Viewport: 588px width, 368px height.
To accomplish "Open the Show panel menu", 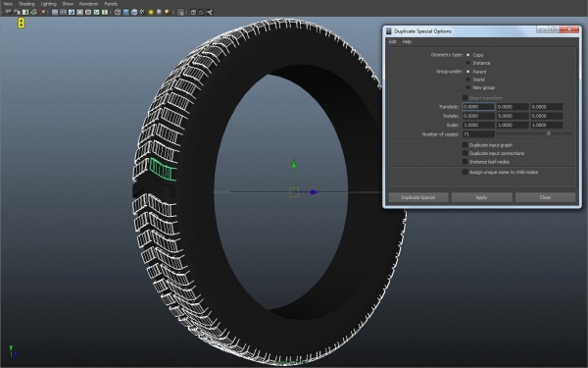I will pyautogui.click(x=68, y=4).
